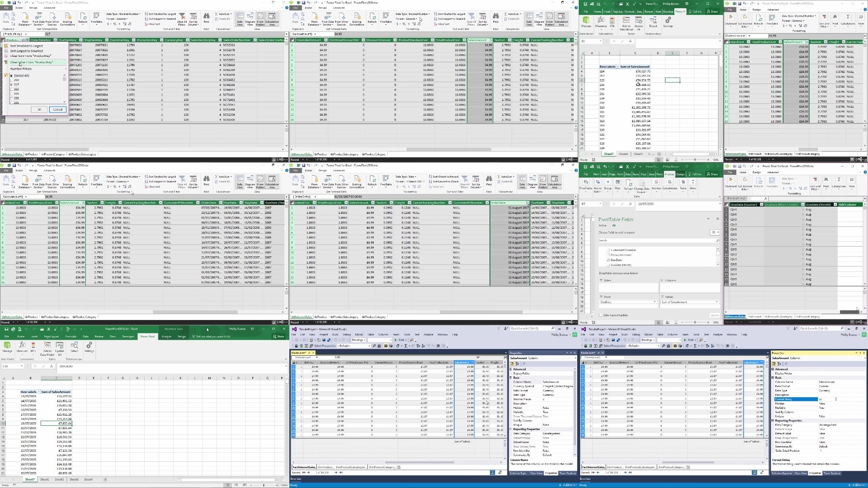Click PivotTable icon in filter-menu Power Pivot window

click(x=96, y=18)
